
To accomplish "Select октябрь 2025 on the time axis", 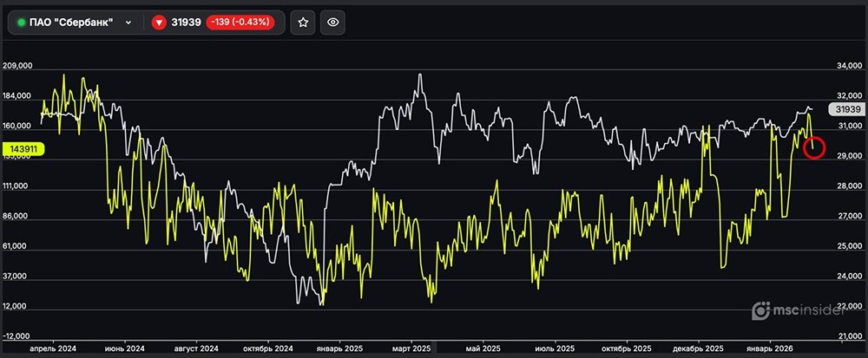I will (627, 349).
